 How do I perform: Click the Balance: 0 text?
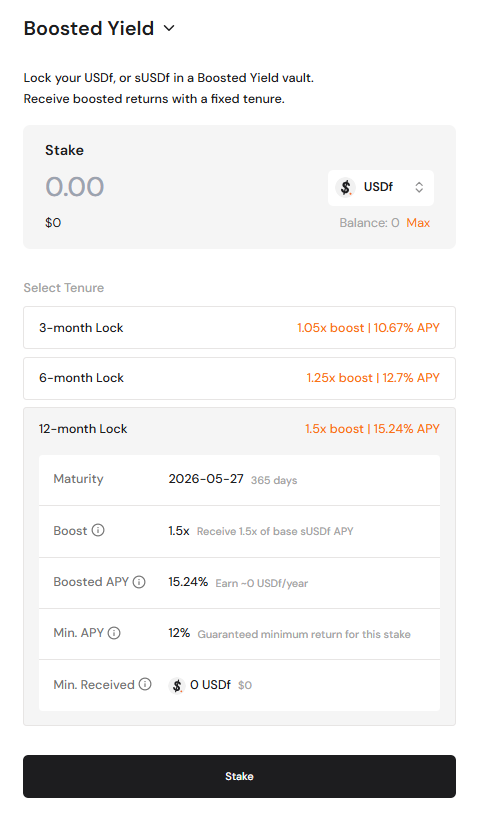[x=369, y=222]
